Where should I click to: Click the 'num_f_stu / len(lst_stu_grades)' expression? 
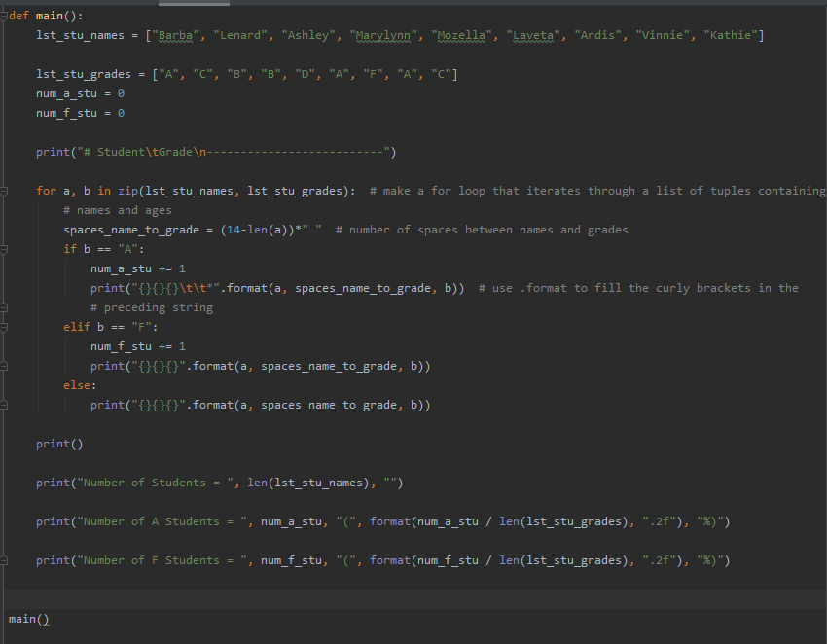pos(522,560)
